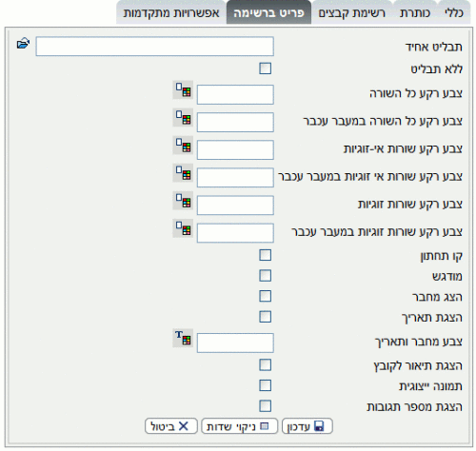This screenshot has height=451, width=476.
Task: Open the כותרת tab
Action: [x=415, y=12]
